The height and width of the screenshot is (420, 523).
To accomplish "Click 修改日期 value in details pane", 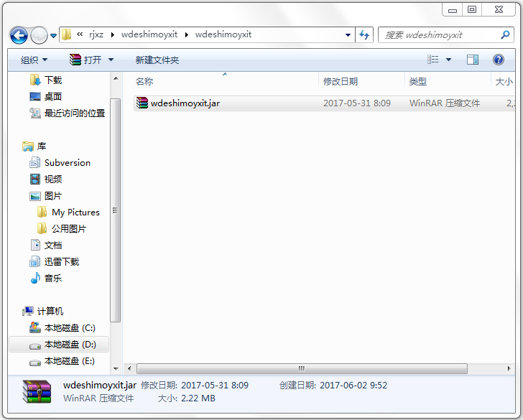I will 215,386.
